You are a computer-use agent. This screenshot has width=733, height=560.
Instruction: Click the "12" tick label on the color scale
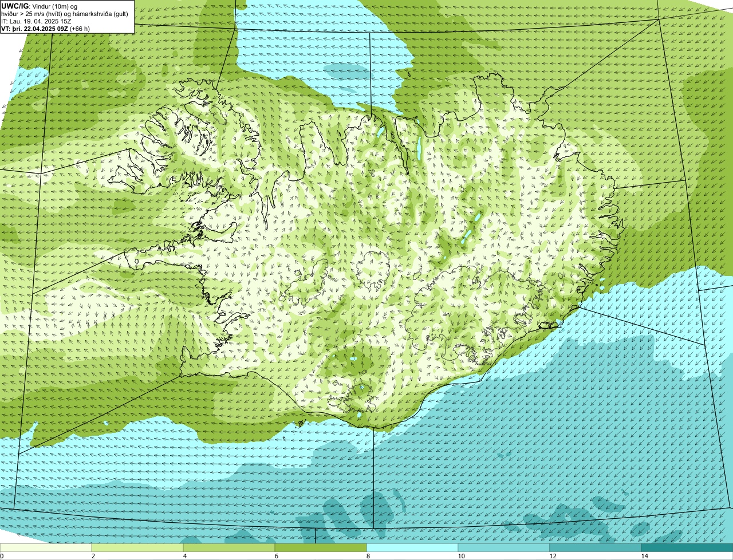pyautogui.click(x=553, y=556)
